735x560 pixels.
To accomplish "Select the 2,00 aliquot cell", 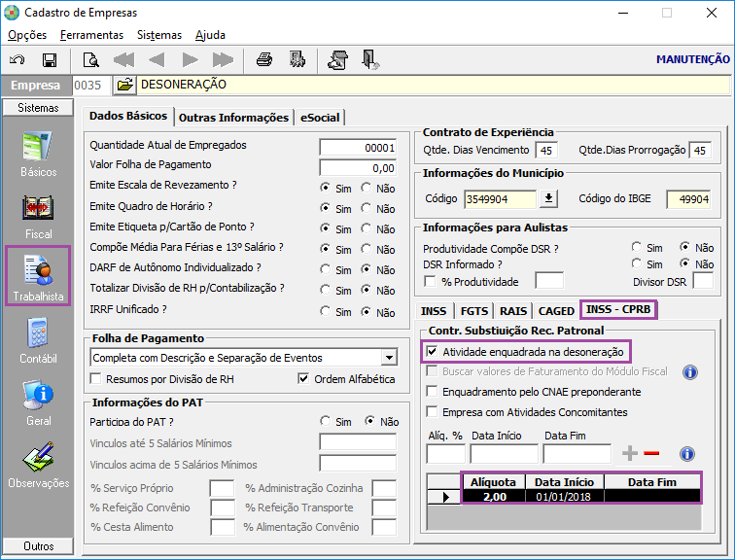I will click(x=494, y=497).
